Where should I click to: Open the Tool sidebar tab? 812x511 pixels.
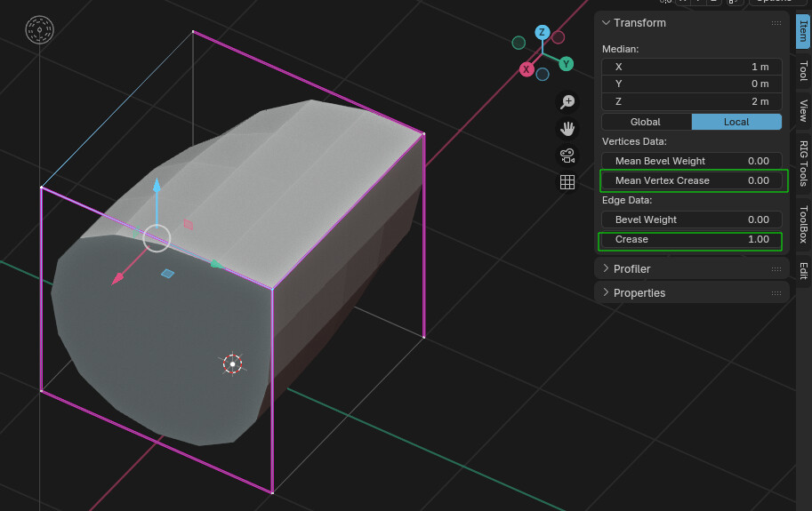coord(803,71)
